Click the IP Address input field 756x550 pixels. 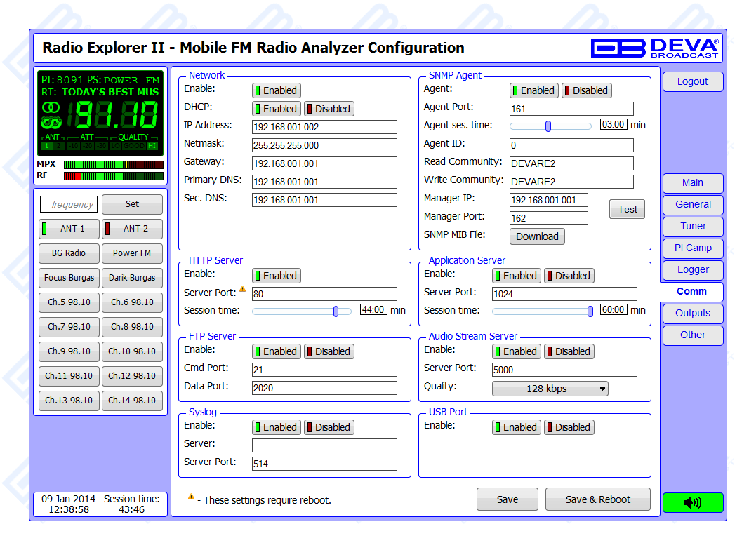(324, 127)
